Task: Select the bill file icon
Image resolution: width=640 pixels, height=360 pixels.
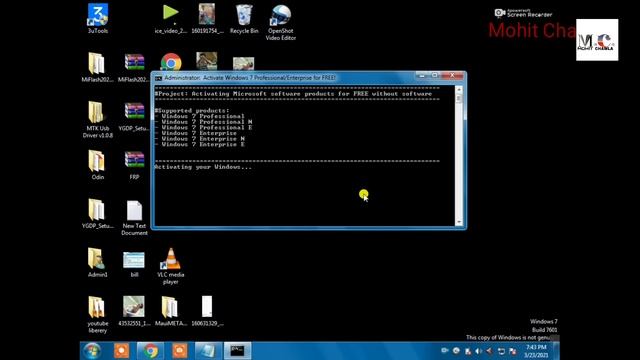Action: pyautogui.click(x=134, y=264)
